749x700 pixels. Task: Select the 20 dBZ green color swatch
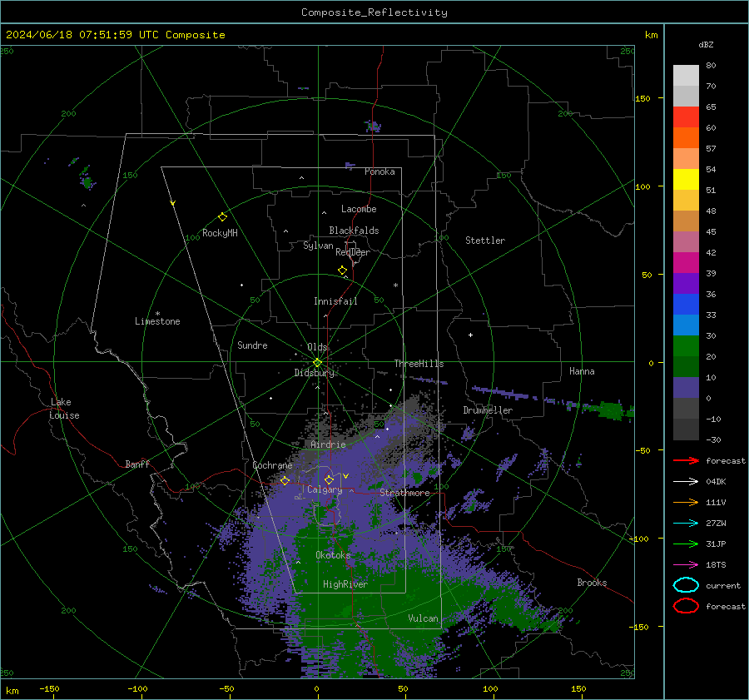tap(686, 346)
